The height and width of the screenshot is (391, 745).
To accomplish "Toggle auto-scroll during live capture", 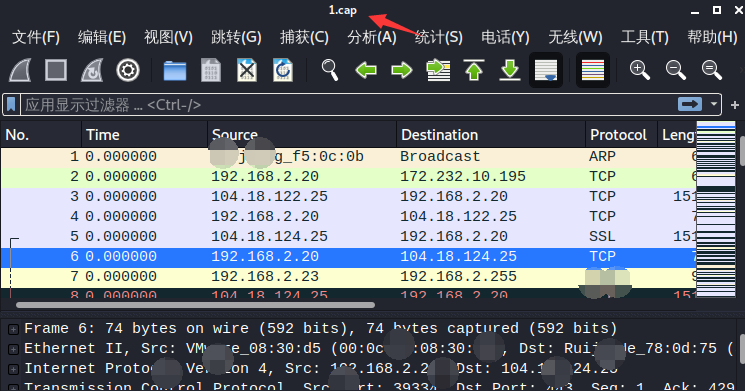I will click(x=546, y=70).
